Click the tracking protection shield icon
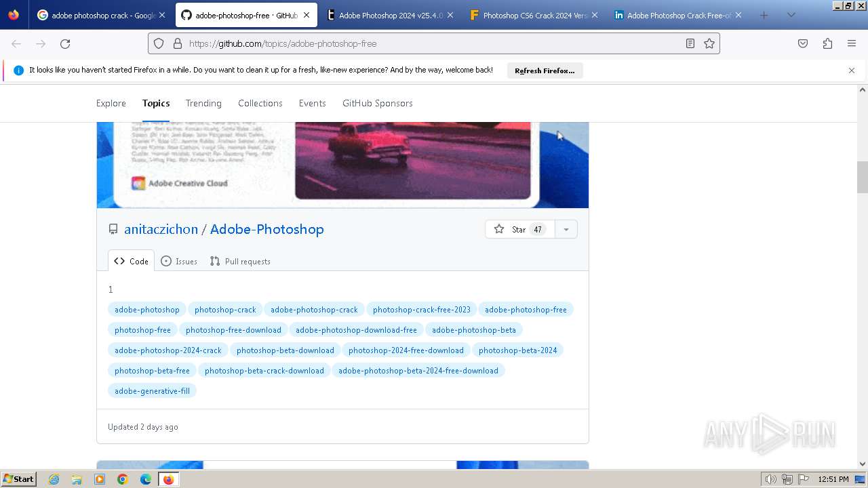This screenshot has width=868, height=488. pos(159,43)
